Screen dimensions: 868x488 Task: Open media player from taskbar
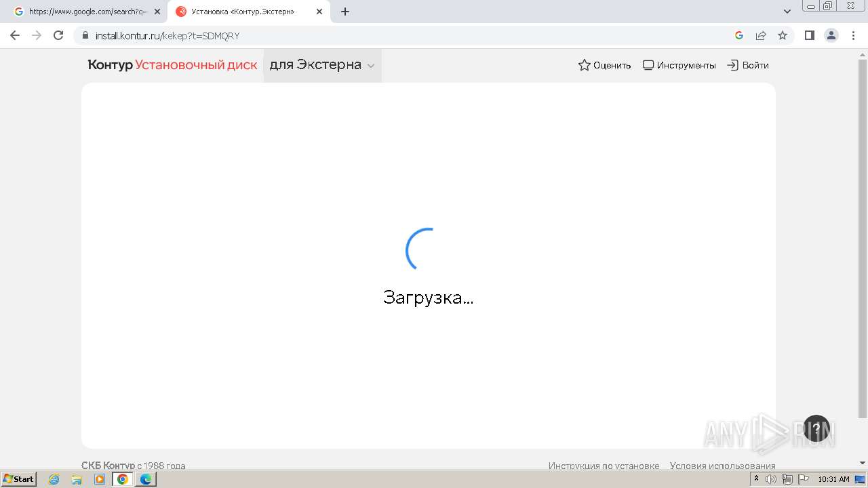pyautogui.click(x=100, y=479)
